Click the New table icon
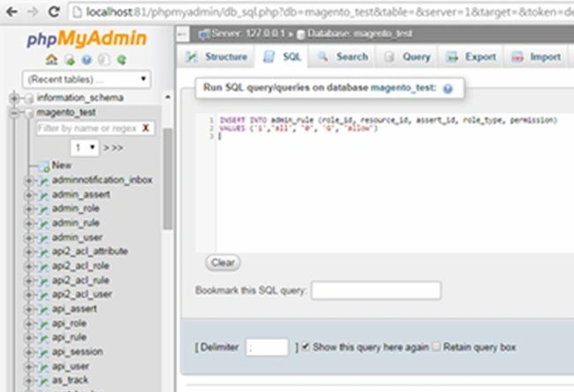 point(44,167)
